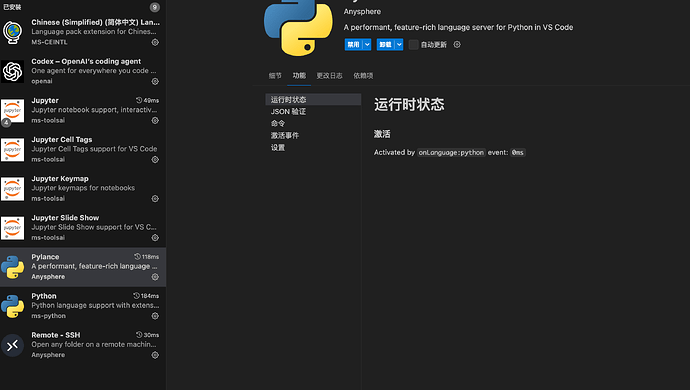Image resolution: width=690 pixels, height=390 pixels.
Task: Select 激活事件 in the features list
Action: tap(313, 135)
